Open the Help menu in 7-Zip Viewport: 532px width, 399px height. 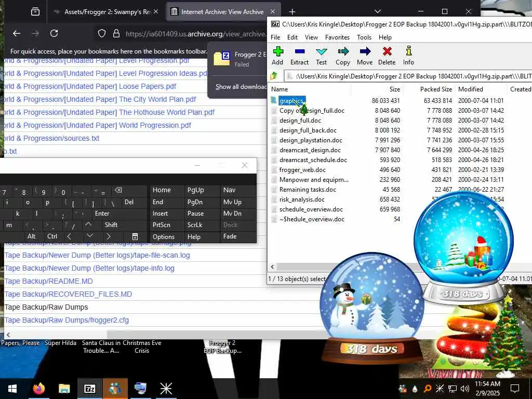385,37
